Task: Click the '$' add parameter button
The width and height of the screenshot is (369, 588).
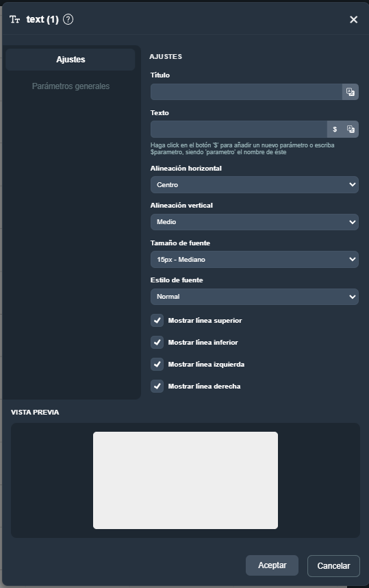Action: [x=335, y=129]
